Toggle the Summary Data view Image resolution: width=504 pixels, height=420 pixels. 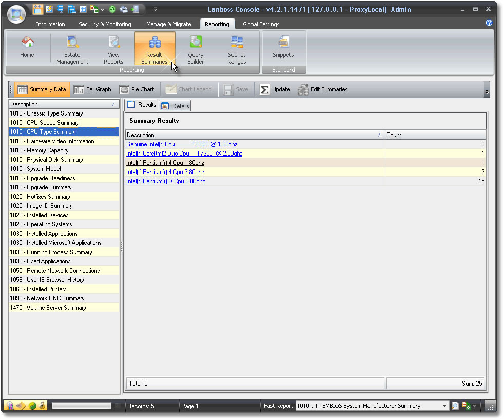click(x=42, y=89)
